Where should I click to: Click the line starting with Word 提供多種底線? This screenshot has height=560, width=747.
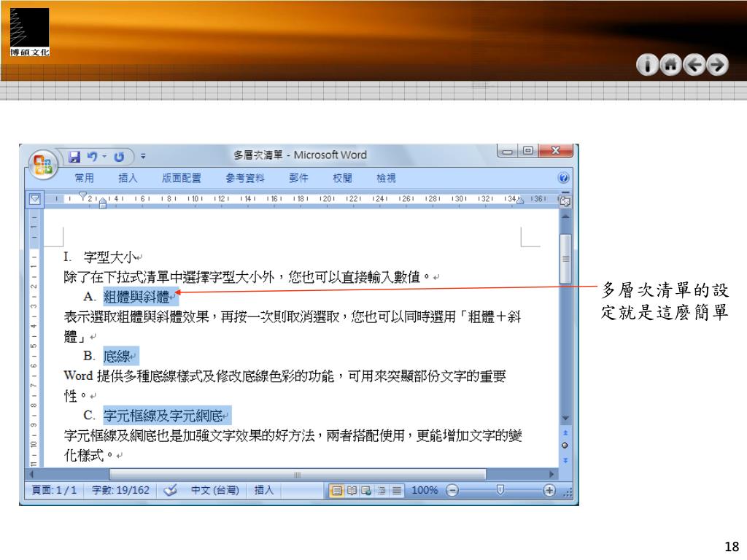pos(285,376)
